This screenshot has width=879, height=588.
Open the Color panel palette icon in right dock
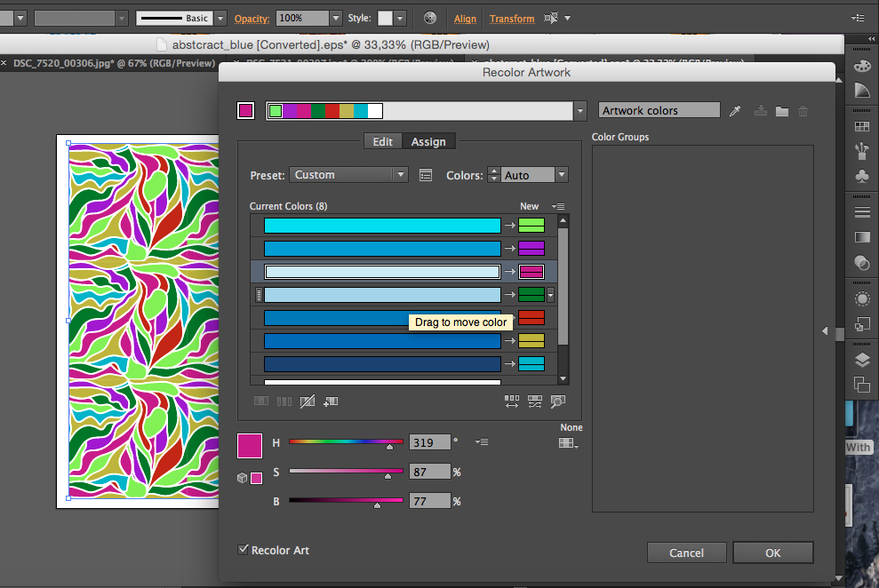pos(862,66)
